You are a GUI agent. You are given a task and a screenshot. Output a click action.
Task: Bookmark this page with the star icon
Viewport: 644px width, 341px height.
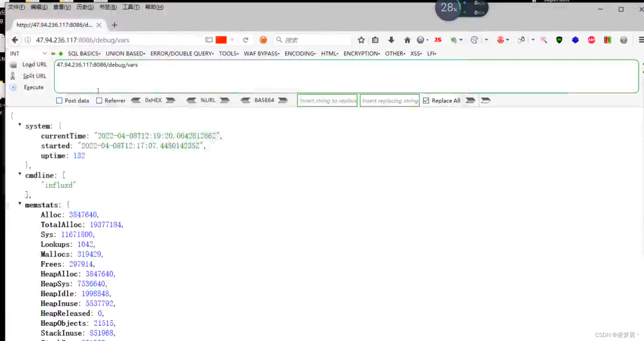coord(361,40)
